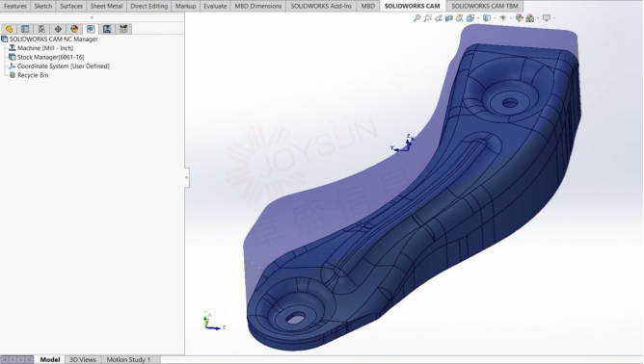Click the Recycle Bin trash icon

tap(13, 75)
